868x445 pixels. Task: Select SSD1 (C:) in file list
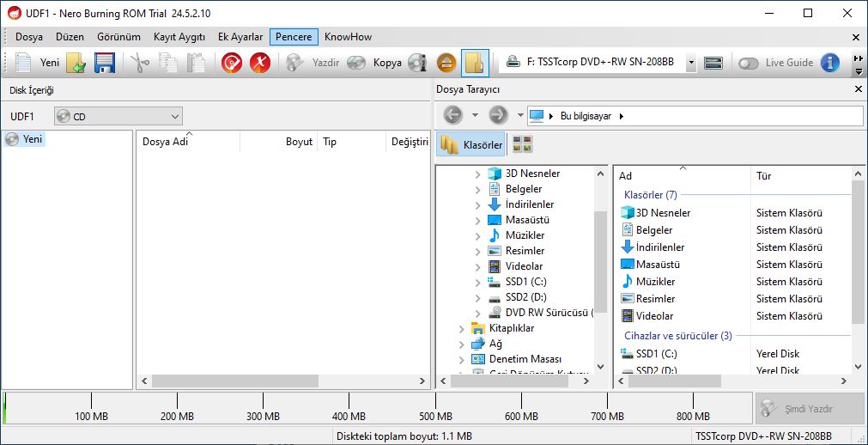tap(649, 354)
